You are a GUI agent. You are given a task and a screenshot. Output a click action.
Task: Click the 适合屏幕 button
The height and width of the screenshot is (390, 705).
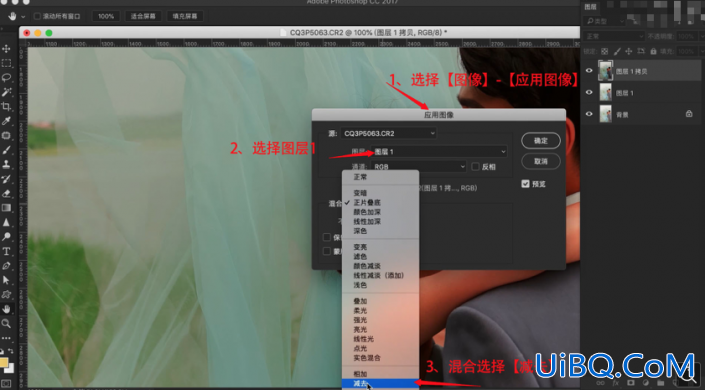[143, 16]
